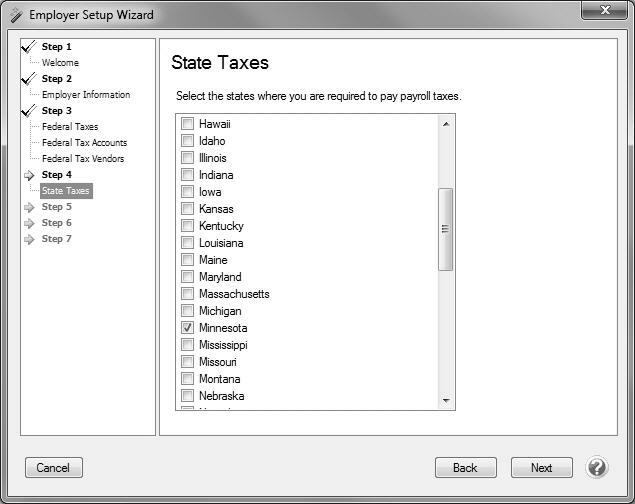Cancel the Employer Setup Wizard
The height and width of the screenshot is (504, 635).
coord(53,467)
